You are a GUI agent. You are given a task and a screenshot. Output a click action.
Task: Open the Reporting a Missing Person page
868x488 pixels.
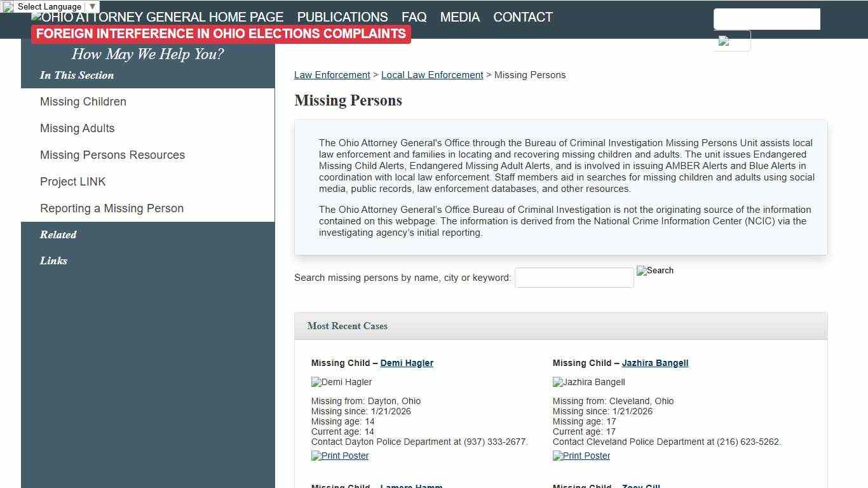click(x=112, y=208)
